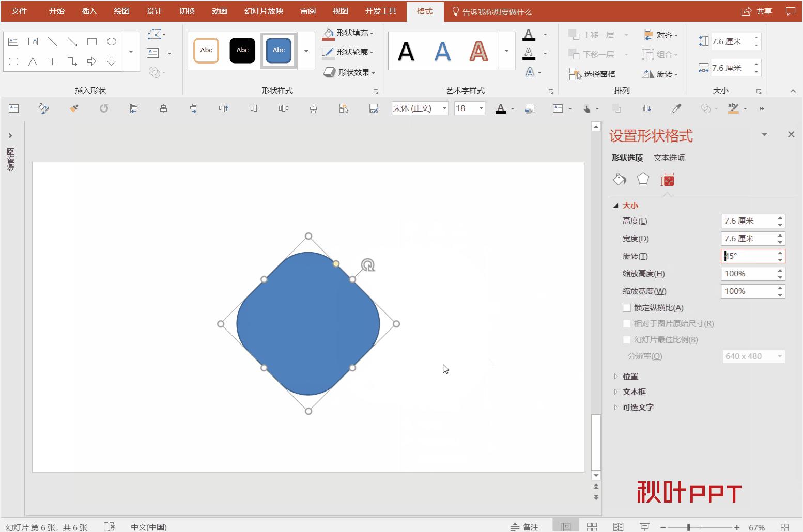Select the oval shape in the shapes gallery
This screenshot has width=803, height=532.
coord(112,41)
